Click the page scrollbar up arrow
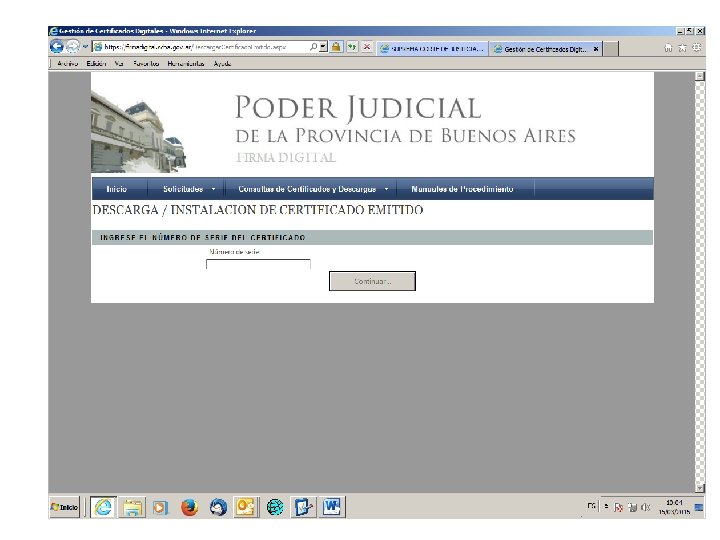Screen dimensions: 720x540 [x=699, y=76]
